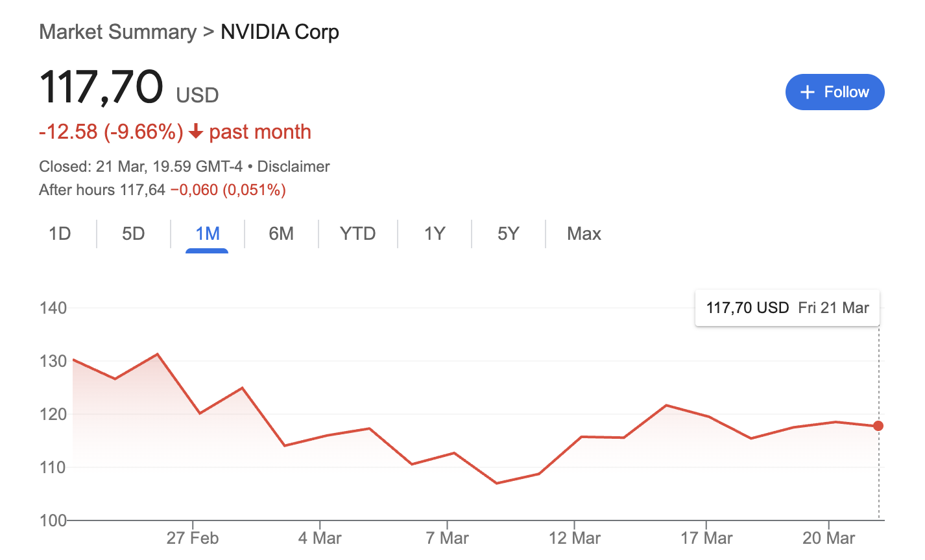Image resolution: width=925 pixels, height=560 pixels.
Task: Click the 140 price axis label
Action: point(53,308)
